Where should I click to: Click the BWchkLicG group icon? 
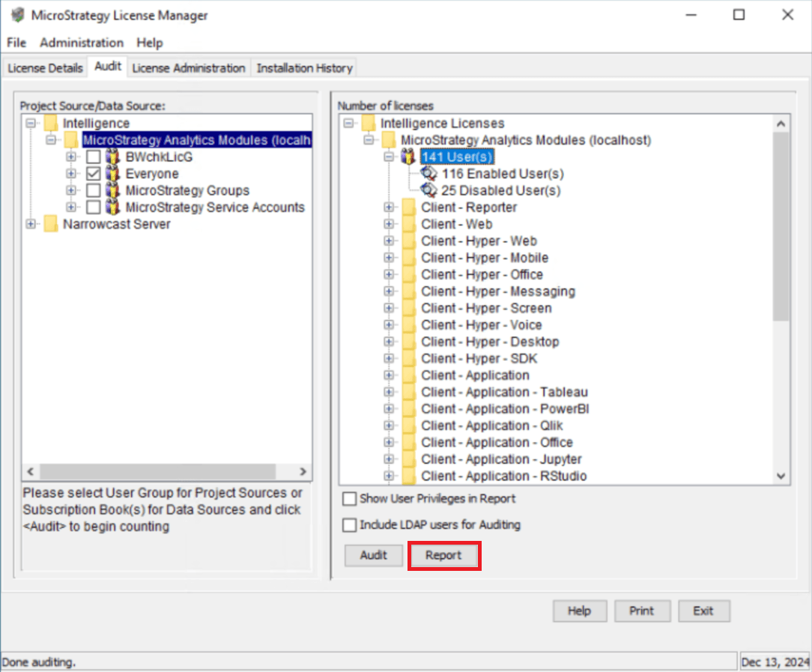tap(113, 157)
